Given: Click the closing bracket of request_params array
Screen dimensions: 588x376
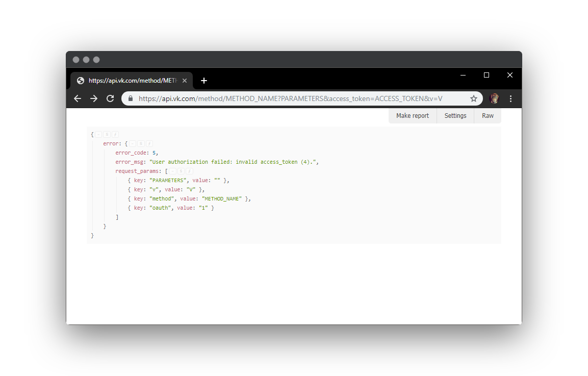Looking at the screenshot, I should (117, 217).
